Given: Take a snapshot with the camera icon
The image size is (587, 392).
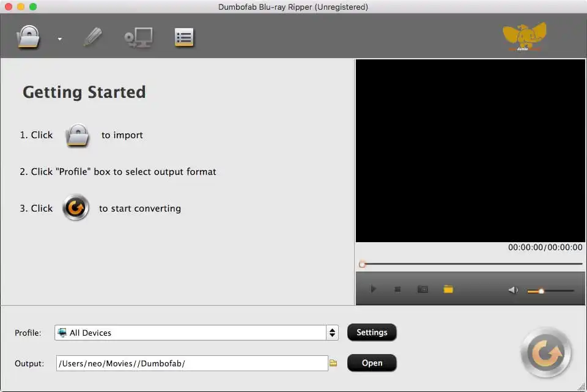Looking at the screenshot, I should click(x=422, y=289).
